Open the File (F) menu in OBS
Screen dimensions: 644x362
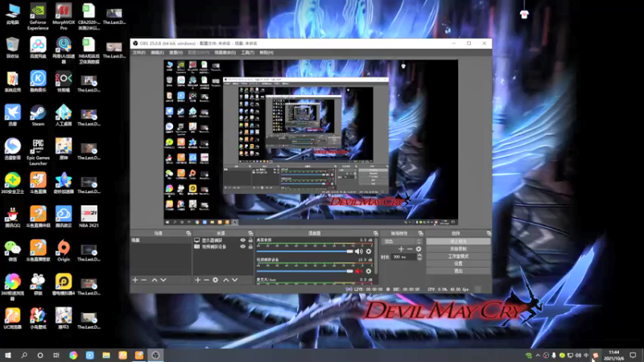tap(138, 52)
